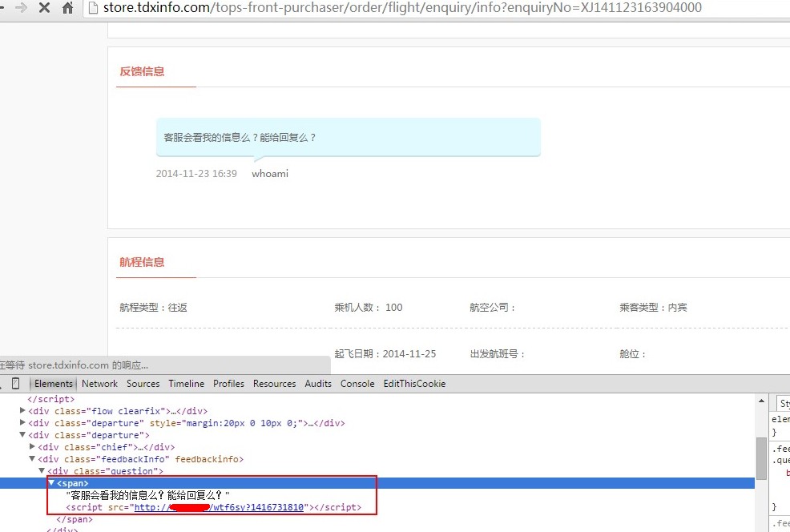Viewport: 790px width, 532px height.
Task: Expand the div class="flow clearfix" node
Action: 22,410
